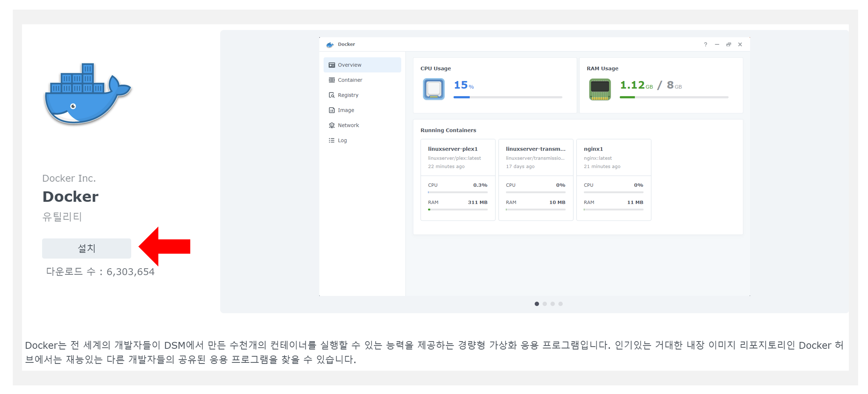The height and width of the screenshot is (394, 868).
Task: Click the CPU Usage heading
Action: coord(435,68)
